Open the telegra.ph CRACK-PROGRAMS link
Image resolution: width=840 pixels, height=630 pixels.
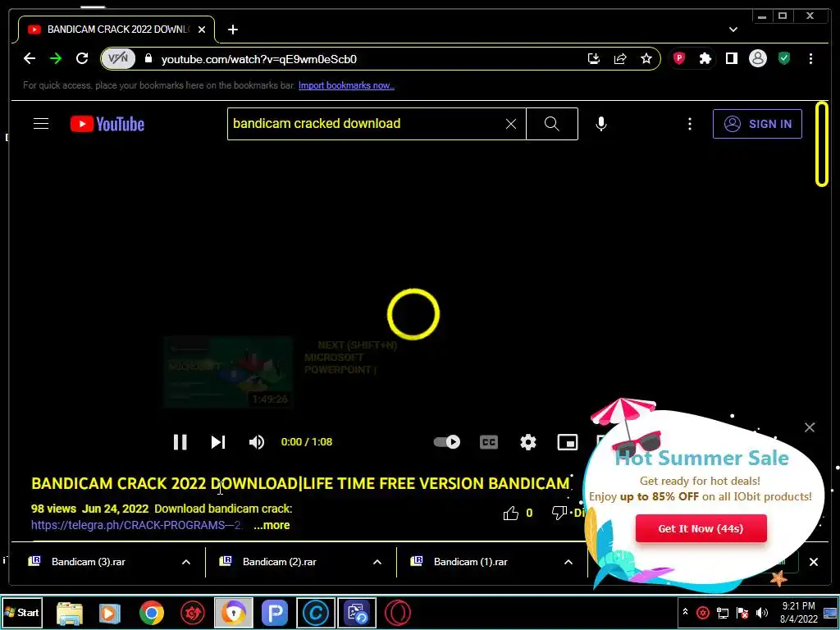137,525
